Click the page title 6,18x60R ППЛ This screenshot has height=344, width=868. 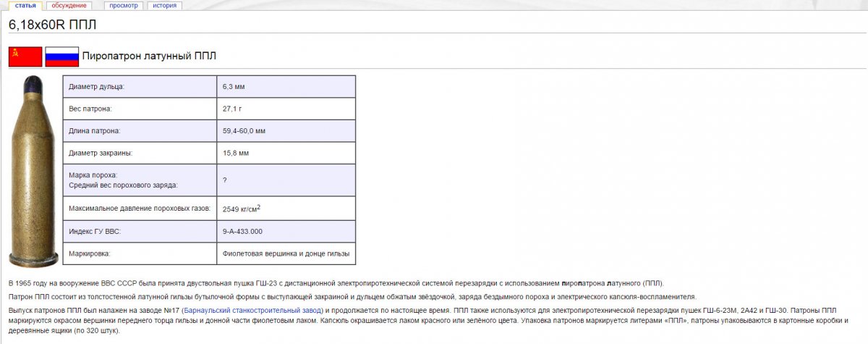point(52,25)
